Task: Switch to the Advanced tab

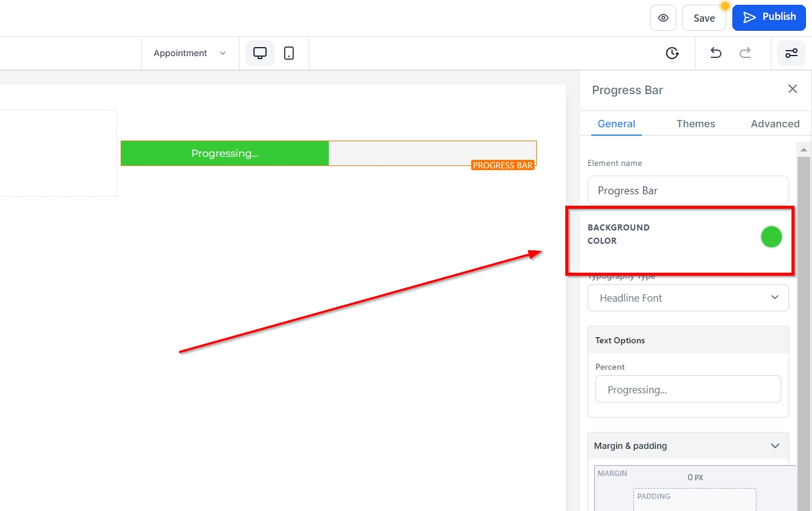Action: pyautogui.click(x=775, y=124)
